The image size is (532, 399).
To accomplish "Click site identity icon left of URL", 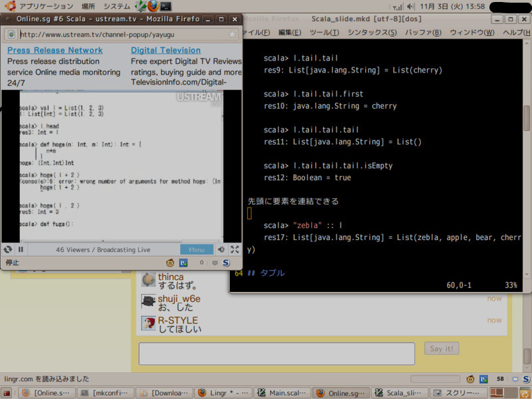I will [x=11, y=35].
